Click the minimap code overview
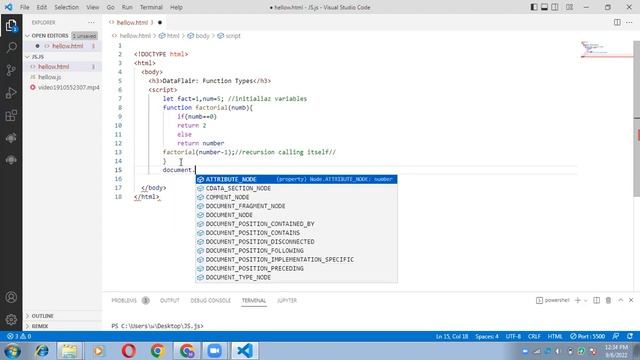The height and width of the screenshot is (360, 640). [x=606, y=50]
